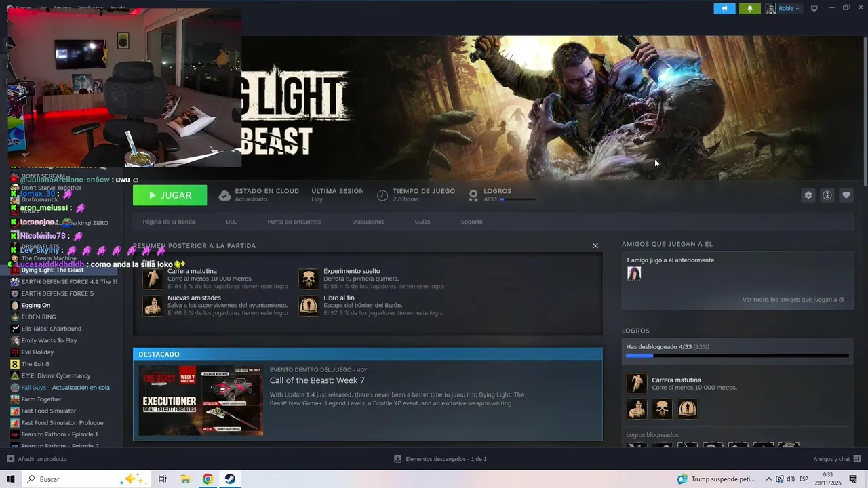Click the volume speaker tray icon

click(x=791, y=479)
